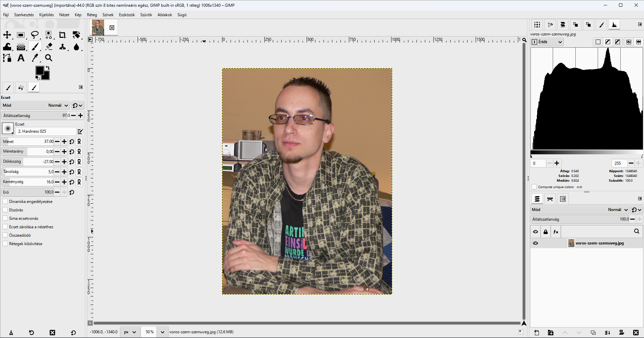Open the tool options panel menu arrow
This screenshot has height=338, width=644.
click(81, 87)
